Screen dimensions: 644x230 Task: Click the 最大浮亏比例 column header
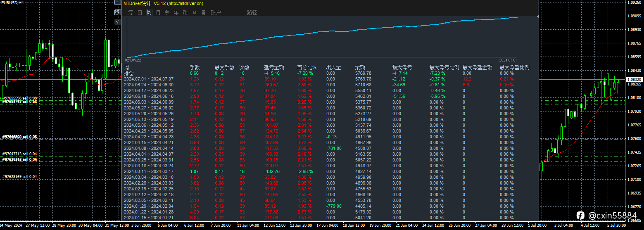(x=444, y=67)
